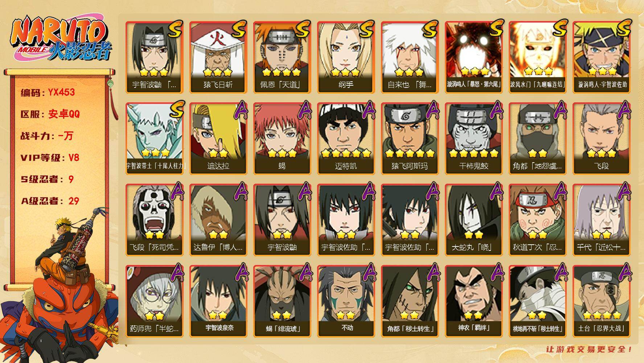This screenshot has height=363, width=644.
Task: Pick the 迈特凯 five-star card
Action: (346, 138)
